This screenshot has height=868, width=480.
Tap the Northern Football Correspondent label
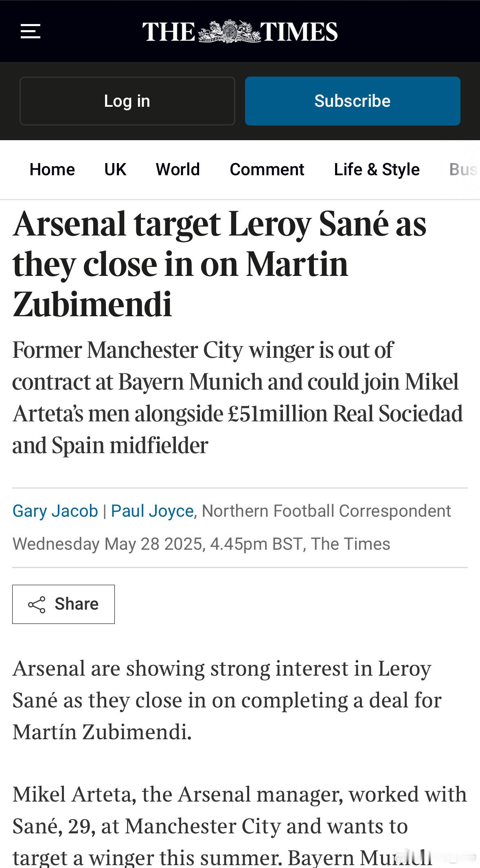click(327, 511)
